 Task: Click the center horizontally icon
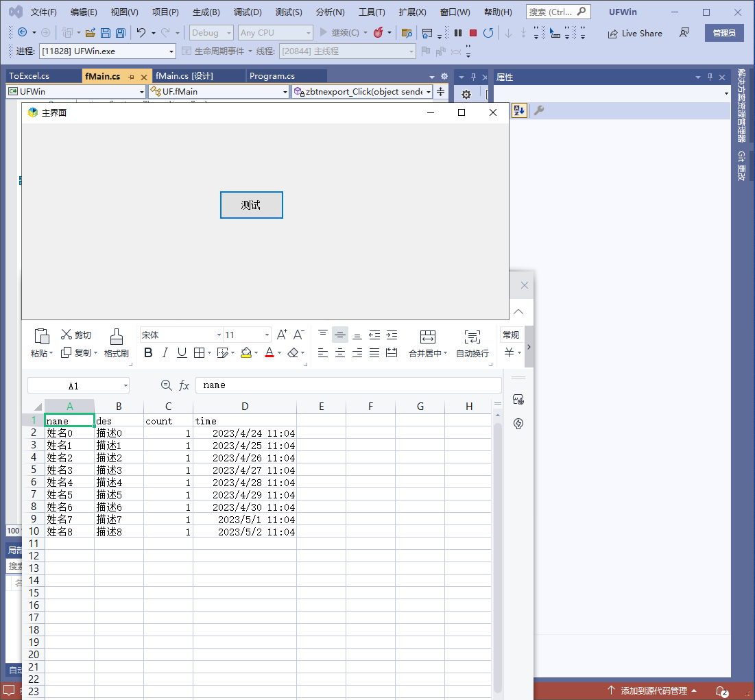coord(340,353)
